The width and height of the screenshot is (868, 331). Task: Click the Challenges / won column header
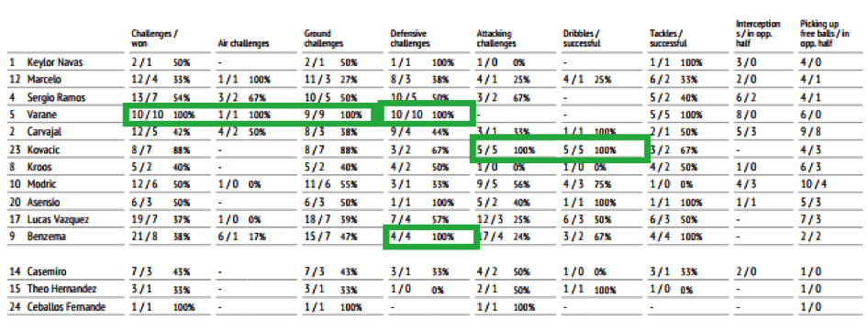click(x=154, y=39)
